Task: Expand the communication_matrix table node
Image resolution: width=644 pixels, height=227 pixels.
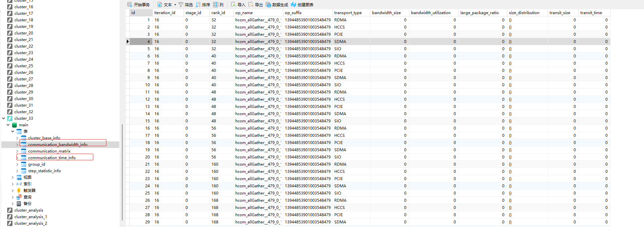Action: click(17, 151)
